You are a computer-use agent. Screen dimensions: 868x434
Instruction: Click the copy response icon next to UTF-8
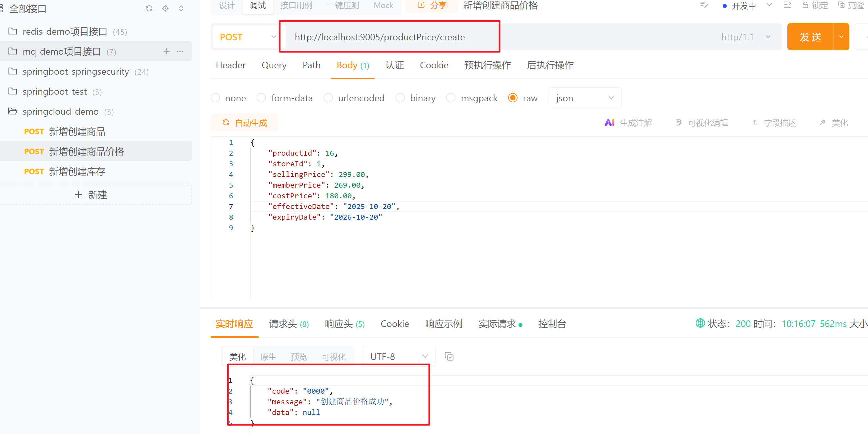pyautogui.click(x=449, y=357)
